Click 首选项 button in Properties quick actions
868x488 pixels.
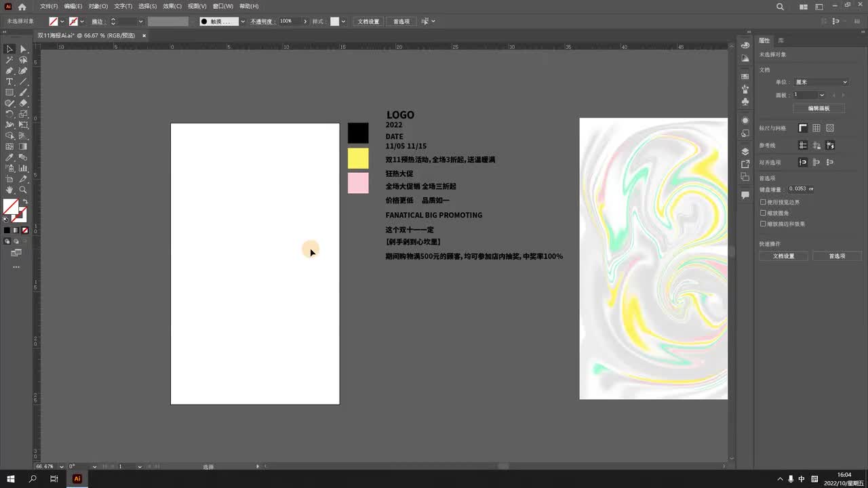click(837, 256)
